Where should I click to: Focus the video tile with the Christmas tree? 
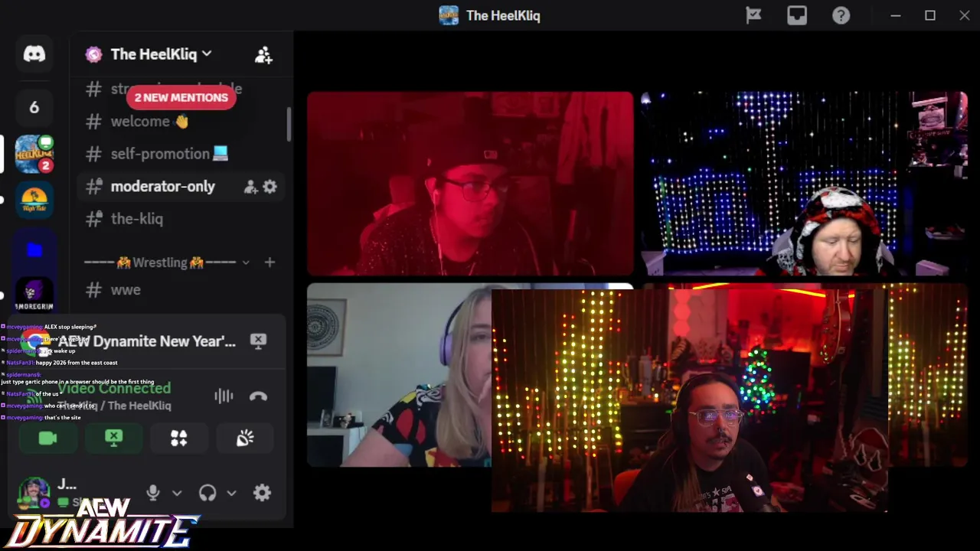[689, 401]
